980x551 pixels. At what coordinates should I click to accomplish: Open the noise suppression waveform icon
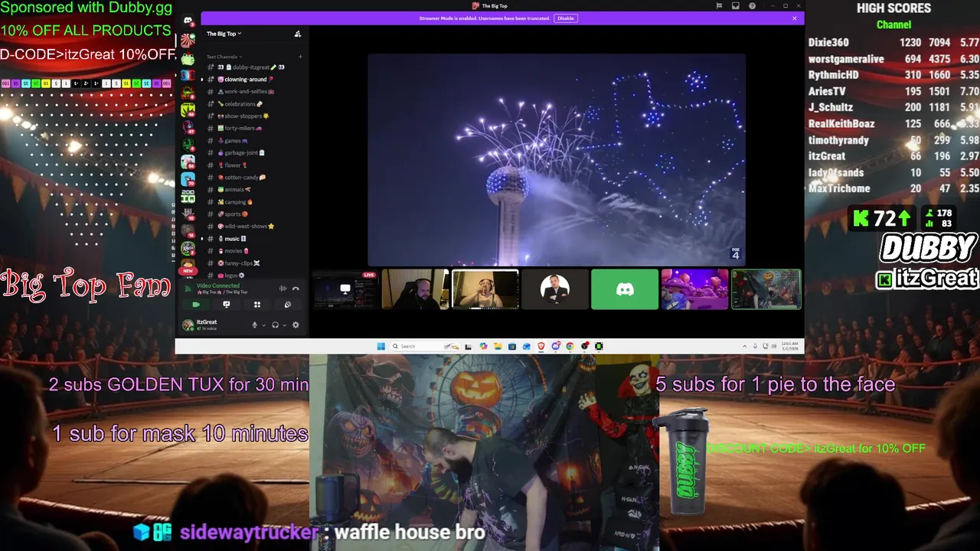tap(283, 289)
